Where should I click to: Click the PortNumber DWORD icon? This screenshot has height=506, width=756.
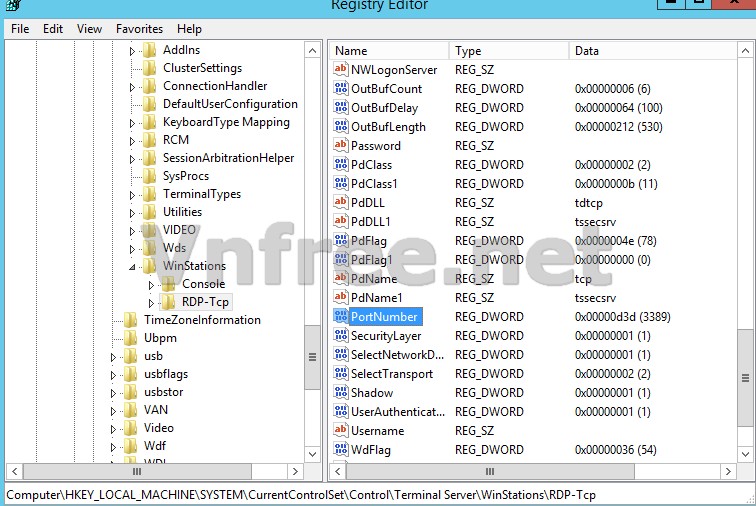click(340, 316)
